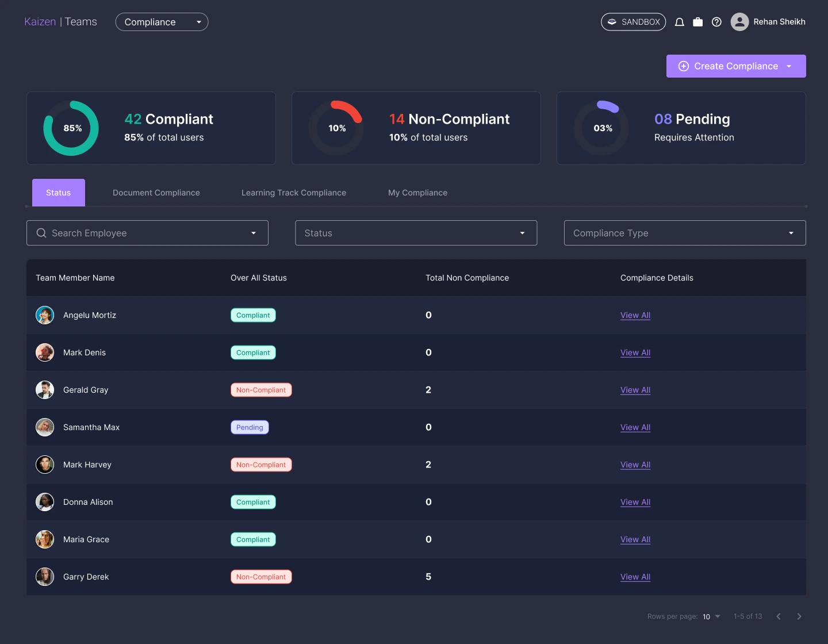This screenshot has height=644, width=828.
Task: Click Garry Derek's avatar picture
Action: (45, 577)
